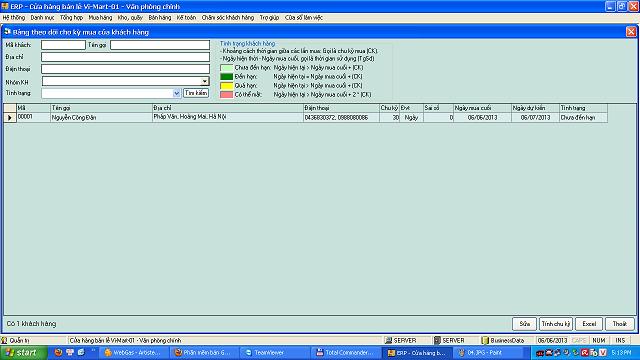
Task: Open the Mua hàng menu
Action: (x=100, y=18)
